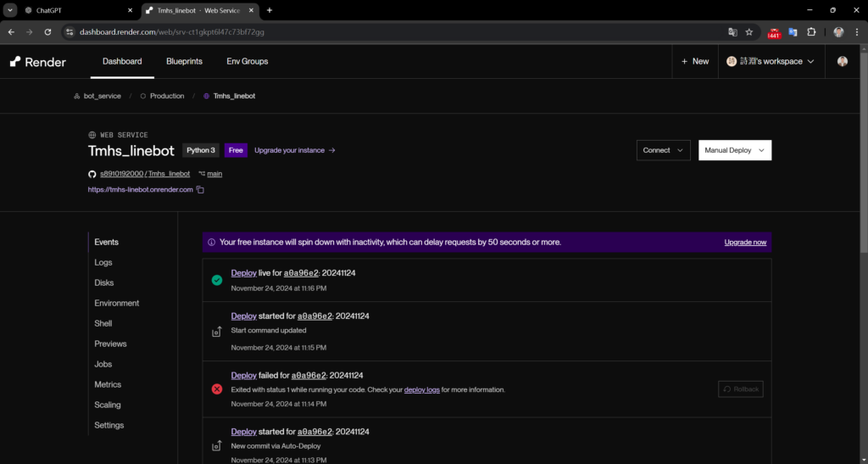Viewport: 868px width, 464px height.
Task: Select Disks in the sidebar
Action: [x=104, y=283]
